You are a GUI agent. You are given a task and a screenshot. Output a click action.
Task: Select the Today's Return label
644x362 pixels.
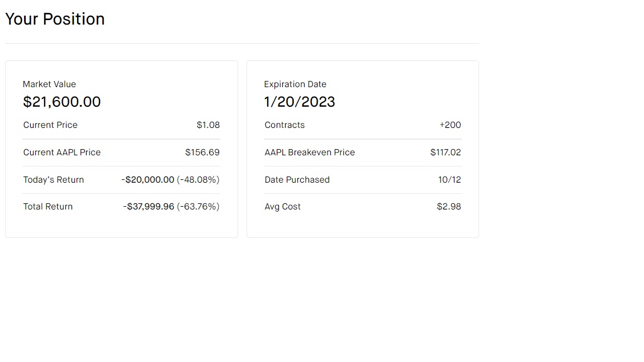coord(54,180)
